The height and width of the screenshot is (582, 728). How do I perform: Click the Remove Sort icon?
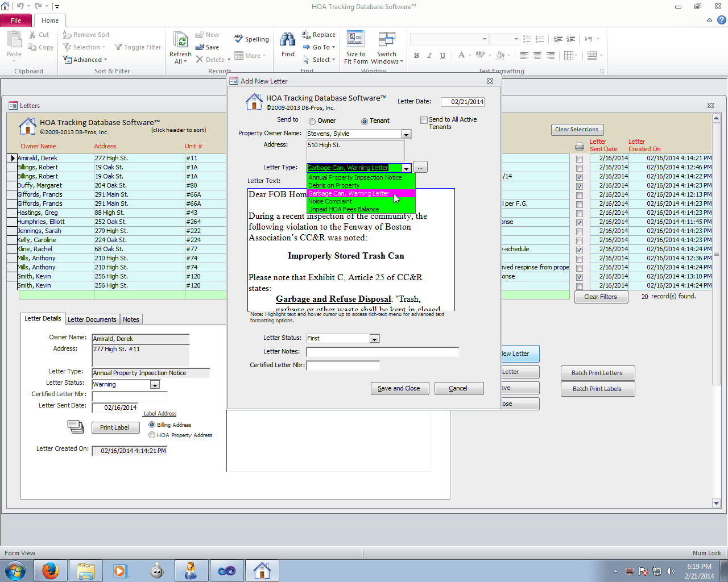pos(67,35)
